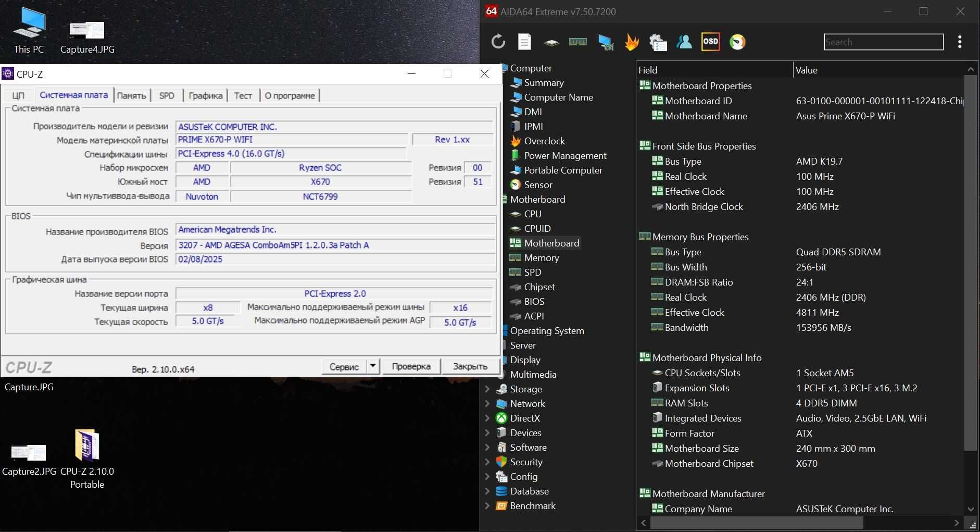
Task: Select the DMI tree item
Action: point(533,112)
